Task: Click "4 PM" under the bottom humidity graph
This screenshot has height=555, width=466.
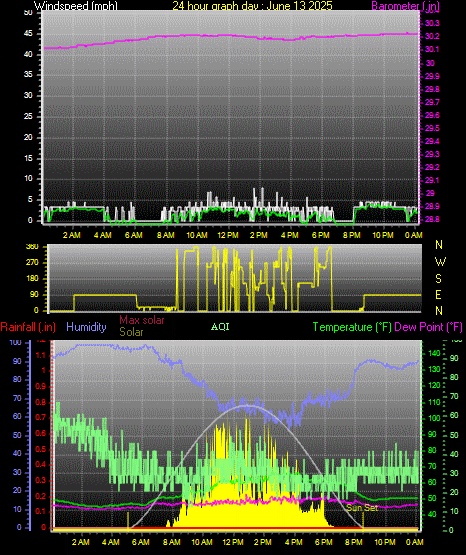Action: (x=294, y=542)
